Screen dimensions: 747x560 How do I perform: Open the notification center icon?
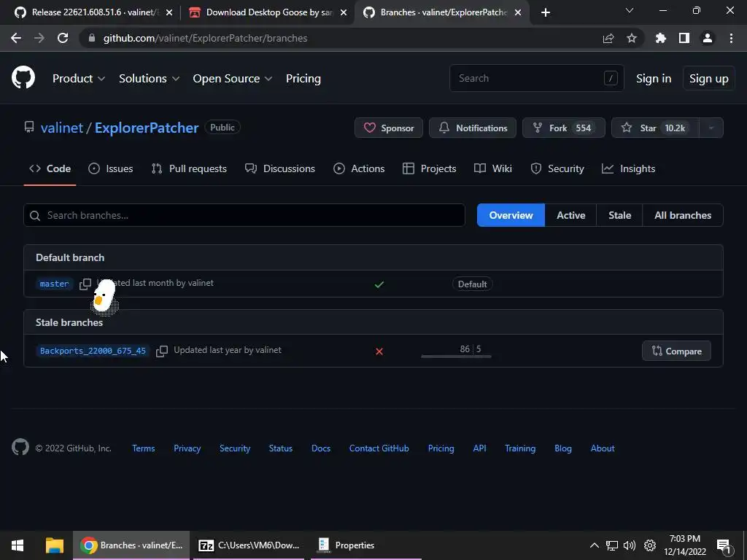coord(723,545)
